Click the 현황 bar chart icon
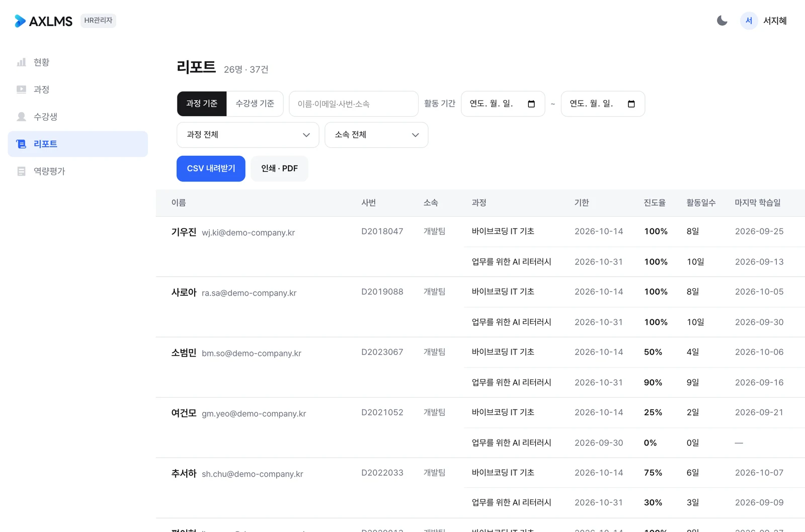Image resolution: width=805 pixels, height=532 pixels. point(21,62)
